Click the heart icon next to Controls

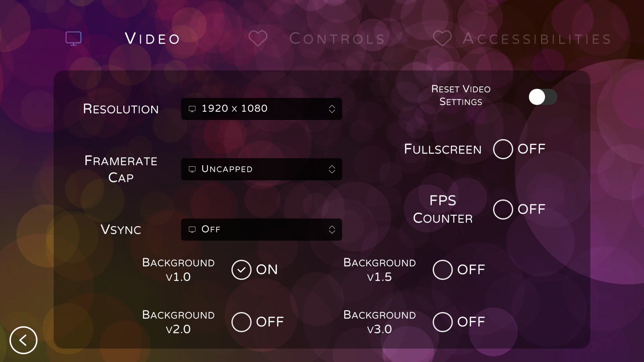coord(258,38)
